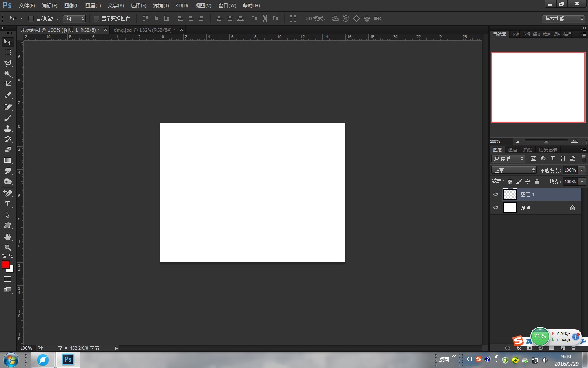Select the Crop tool
The image size is (588, 368).
7,85
